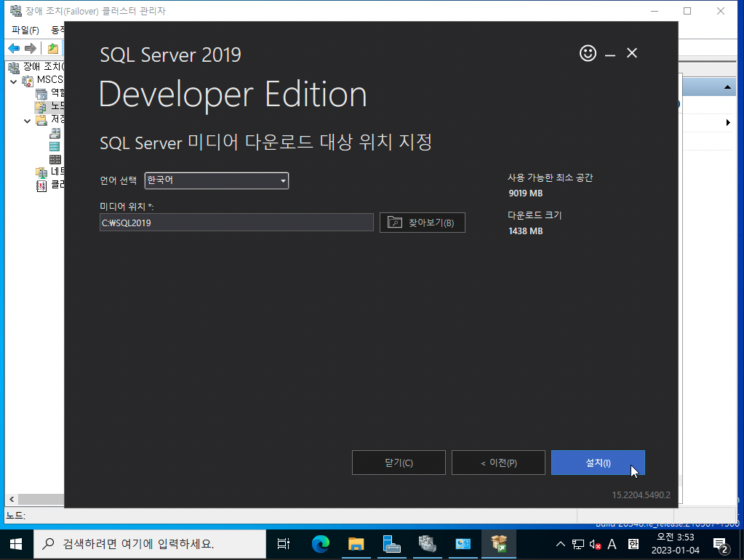Click the 한 Korean IME indicator
Screen dimensions: 744x560
633,544
